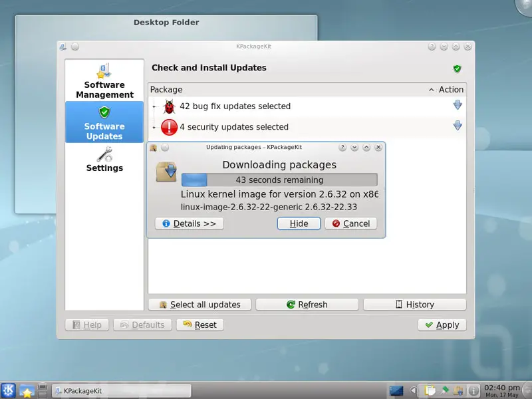Click the Reset button
Viewport: 532px width, 399px height.
coord(200,325)
